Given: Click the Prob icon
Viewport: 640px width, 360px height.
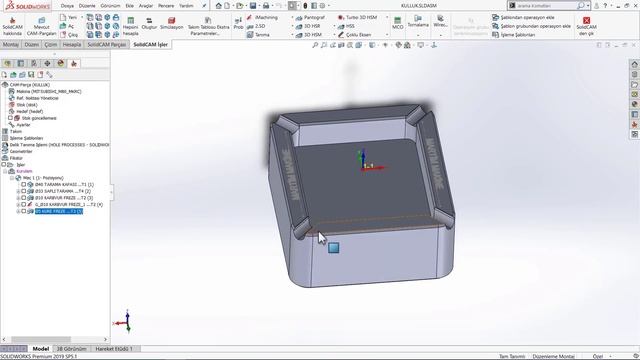Looking at the screenshot, I should (x=238, y=20).
